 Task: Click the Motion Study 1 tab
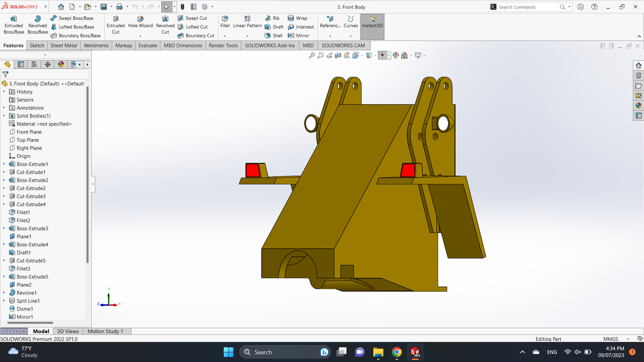(105, 331)
